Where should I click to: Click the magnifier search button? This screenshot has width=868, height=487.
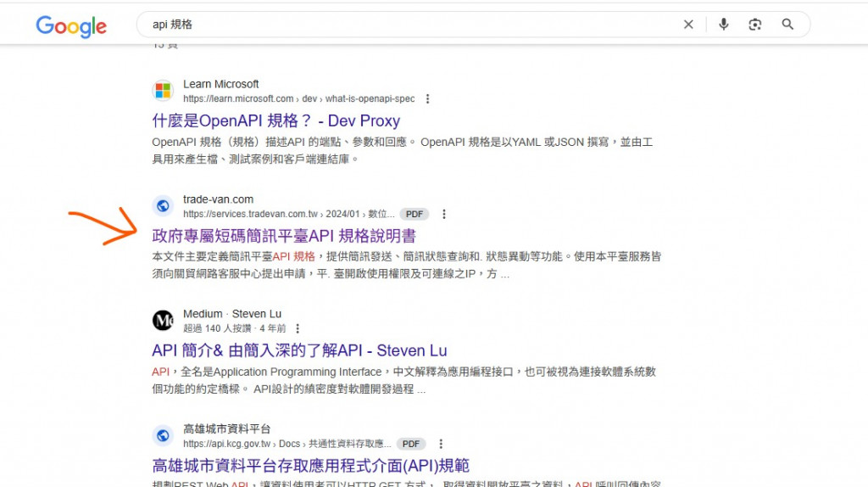[787, 25]
